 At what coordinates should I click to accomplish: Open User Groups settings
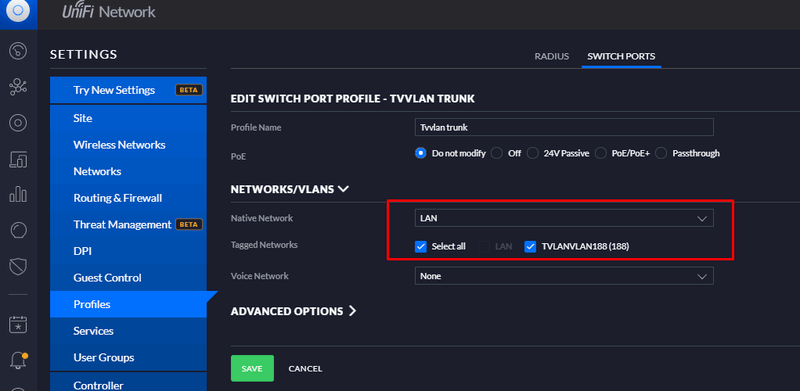click(x=128, y=357)
